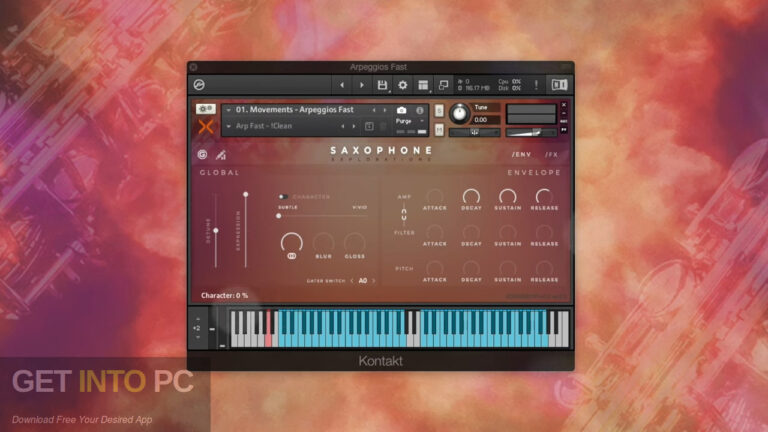Toggle the link icon between Amp and Filter
The width and height of the screenshot is (768, 432).
[x=404, y=215]
